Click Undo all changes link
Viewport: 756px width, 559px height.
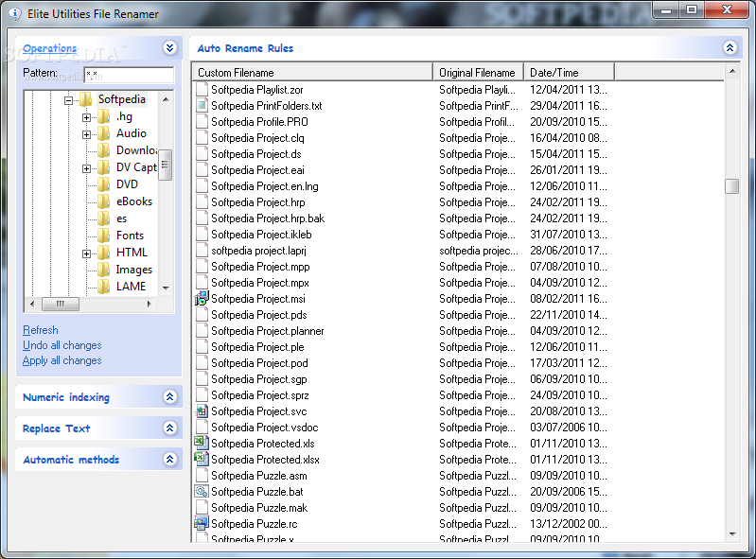(62, 345)
